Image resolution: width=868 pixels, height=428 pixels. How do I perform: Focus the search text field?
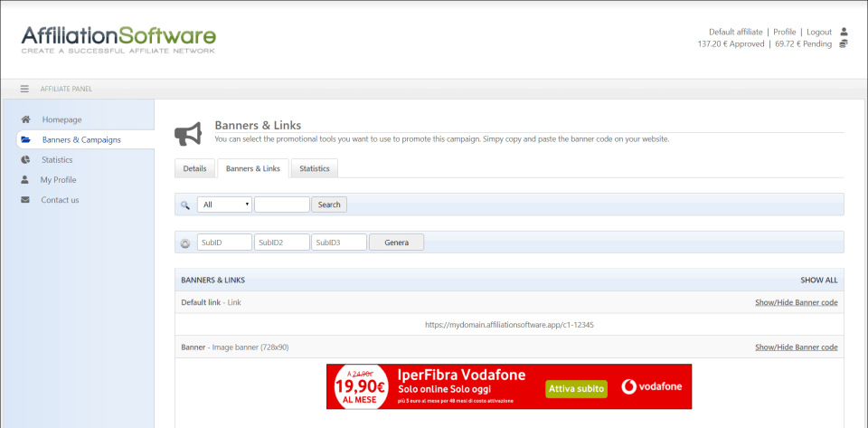tap(282, 204)
